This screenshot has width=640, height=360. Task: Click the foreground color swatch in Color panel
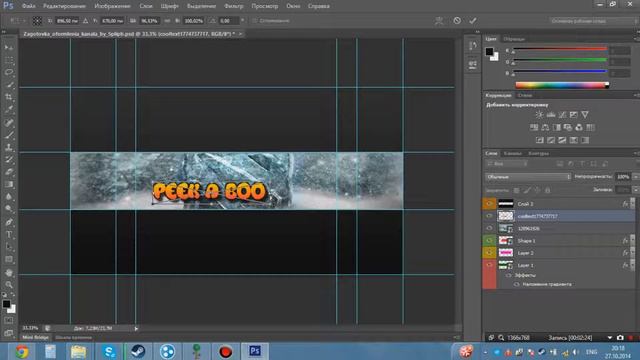pyautogui.click(x=489, y=51)
